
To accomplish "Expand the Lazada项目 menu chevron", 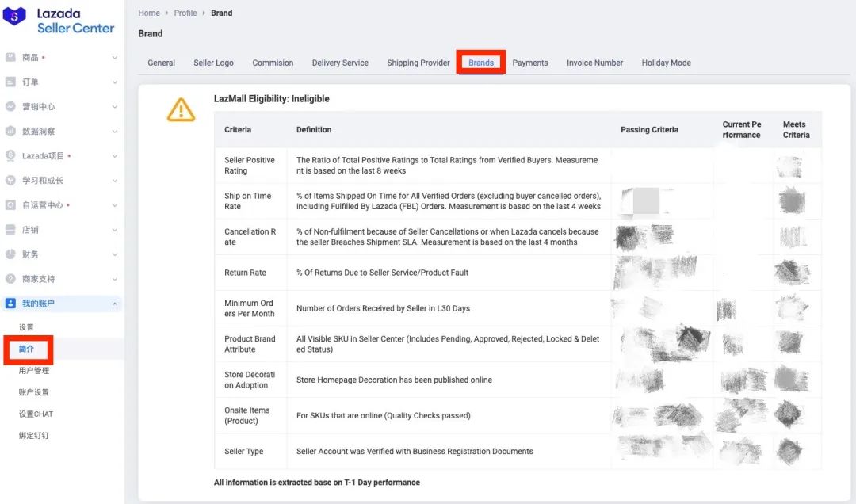I will 115,156.
